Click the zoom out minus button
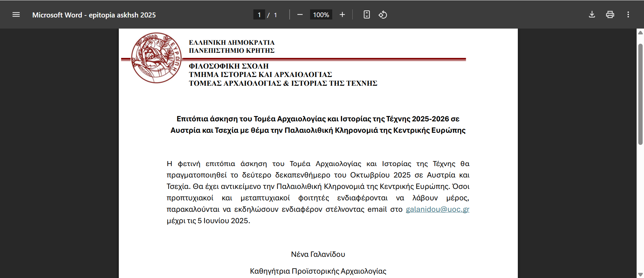Viewport: 644px width, 278px height. point(300,14)
